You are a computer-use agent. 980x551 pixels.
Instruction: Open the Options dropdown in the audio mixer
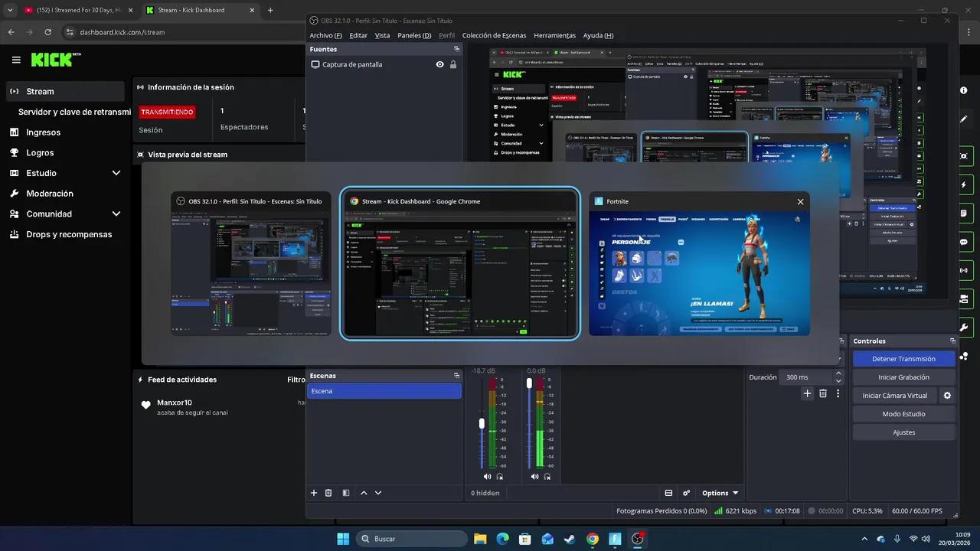[x=717, y=493]
